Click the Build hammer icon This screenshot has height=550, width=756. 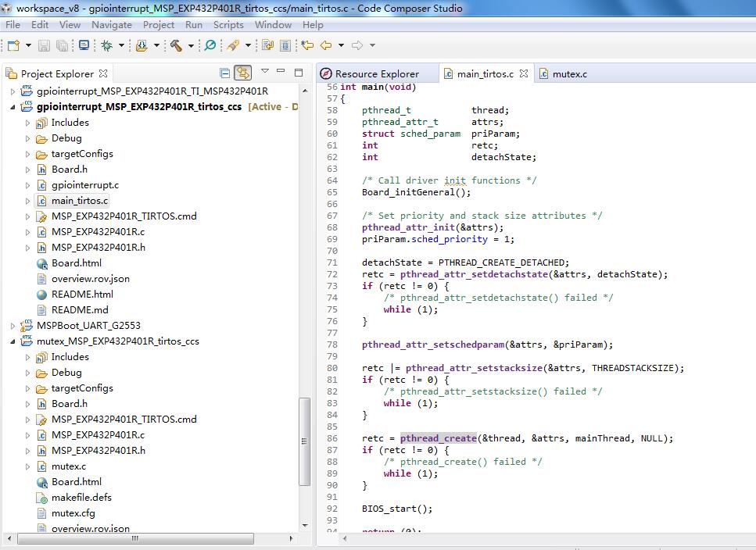click(176, 45)
